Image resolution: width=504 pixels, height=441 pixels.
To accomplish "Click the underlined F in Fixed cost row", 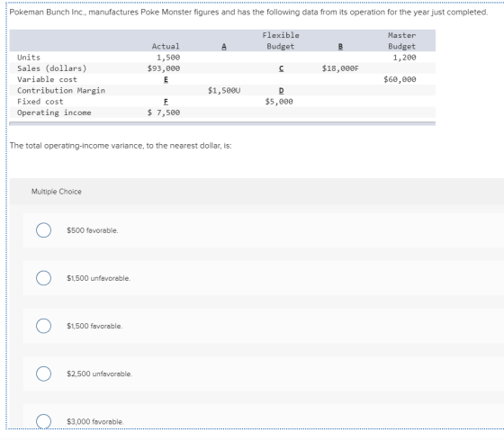I will tap(166, 102).
